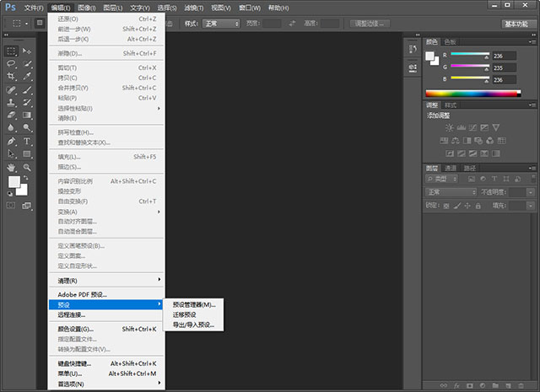
Task: Select the Quick Selection tool
Action: click(27, 64)
